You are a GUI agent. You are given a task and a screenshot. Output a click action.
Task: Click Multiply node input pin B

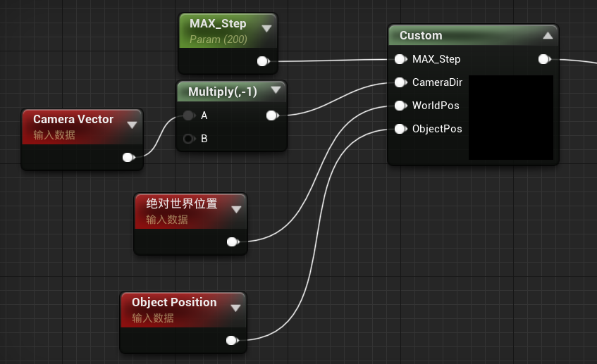[x=189, y=139]
